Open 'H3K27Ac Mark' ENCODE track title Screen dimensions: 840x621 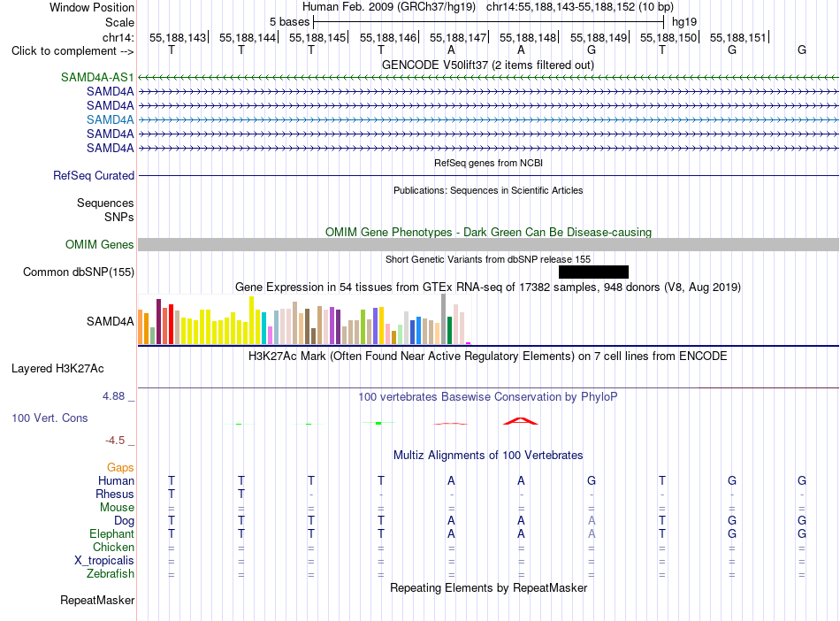(487, 356)
